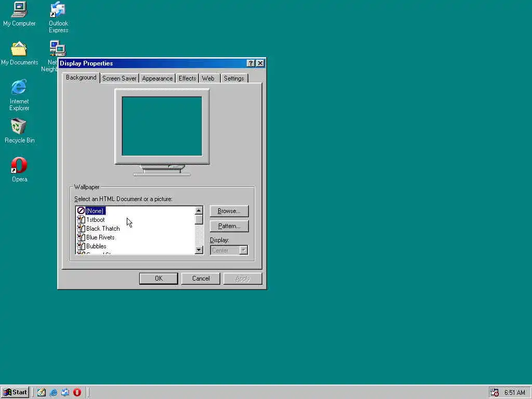Click the wallpaper list scrollbar thumb
Screen dimensions: 532x399
pos(199,220)
